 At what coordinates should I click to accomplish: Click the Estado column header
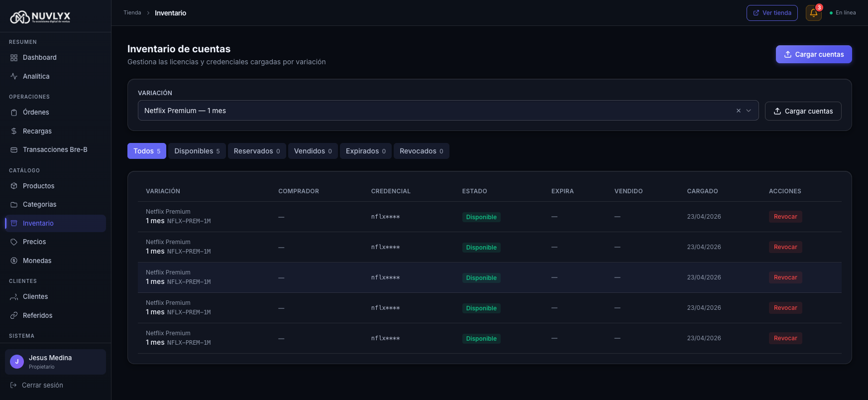[474, 191]
